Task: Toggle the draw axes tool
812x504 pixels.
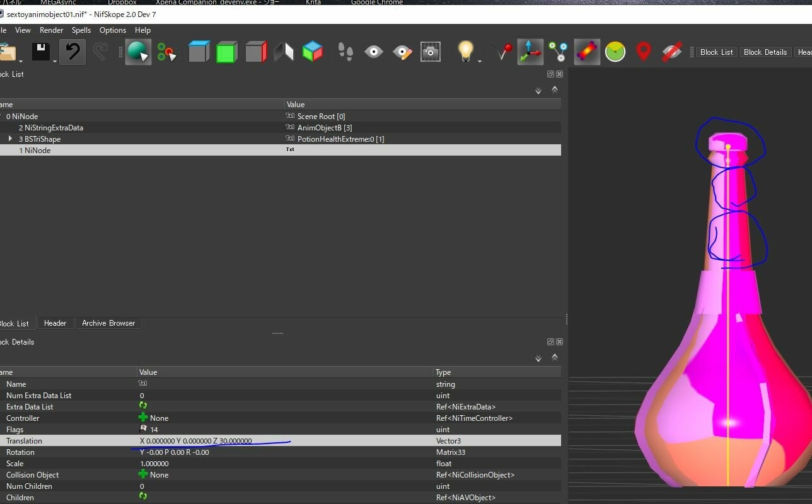Action: click(x=530, y=52)
